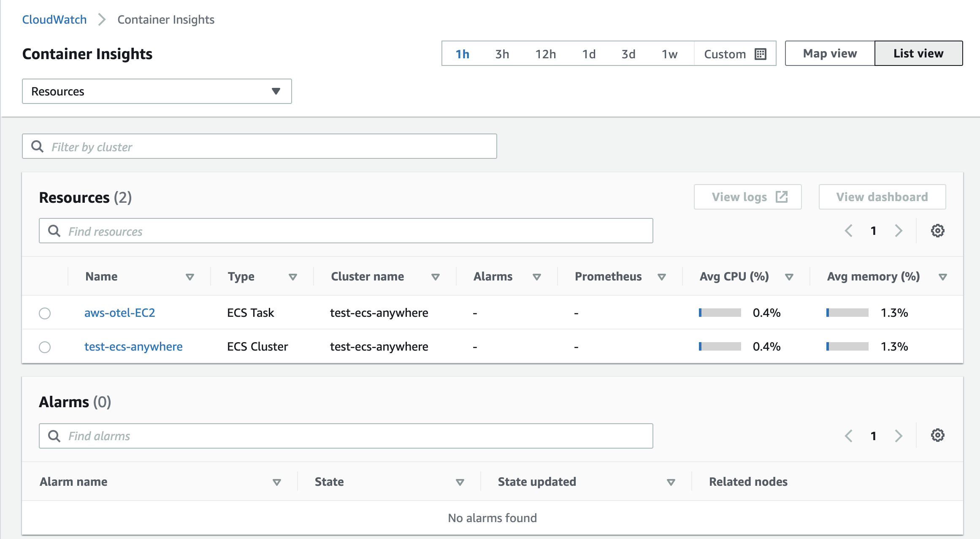Open Alarms table settings gear
Image resolution: width=980 pixels, height=539 pixels.
pos(937,435)
